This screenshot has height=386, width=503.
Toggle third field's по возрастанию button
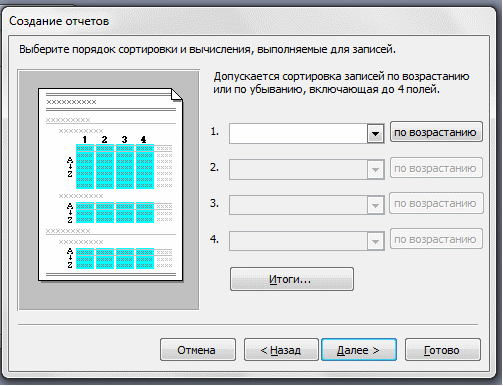point(436,203)
